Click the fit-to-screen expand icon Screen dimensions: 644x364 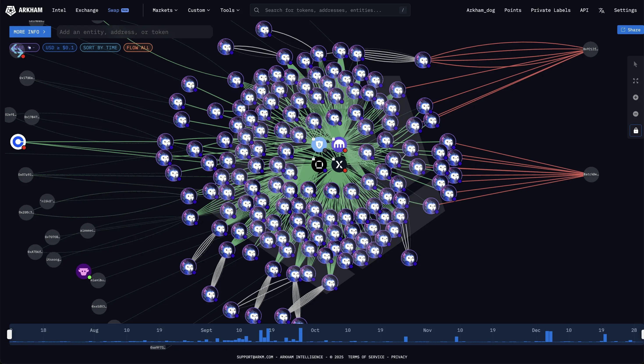(635, 81)
